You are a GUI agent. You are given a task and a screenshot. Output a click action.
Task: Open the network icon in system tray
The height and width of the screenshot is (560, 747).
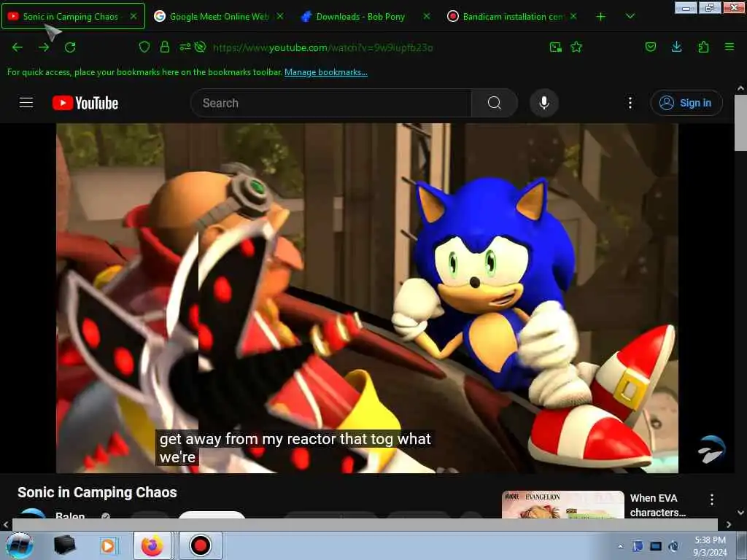pos(656,546)
